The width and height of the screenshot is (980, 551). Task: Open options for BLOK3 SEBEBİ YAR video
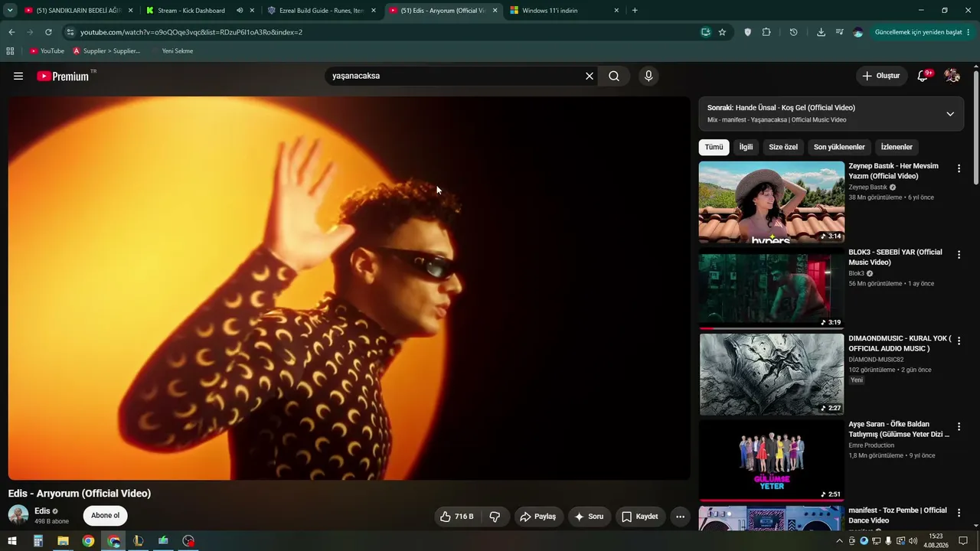(x=959, y=254)
